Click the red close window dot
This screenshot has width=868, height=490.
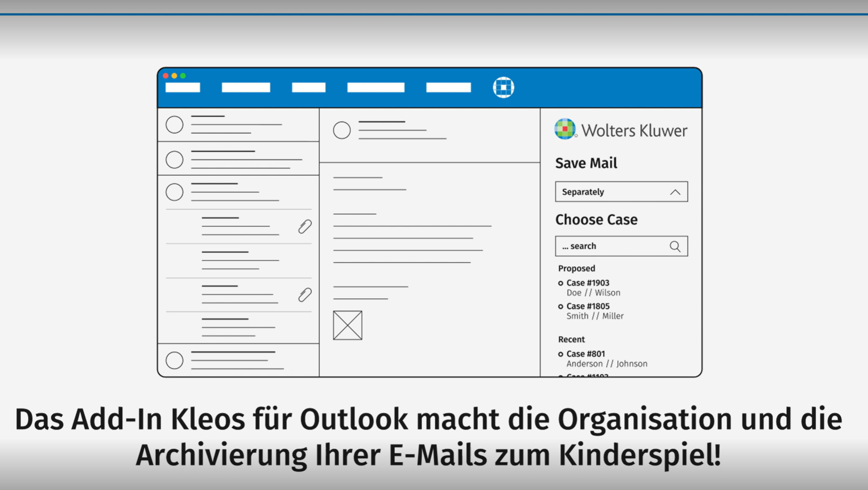[166, 76]
